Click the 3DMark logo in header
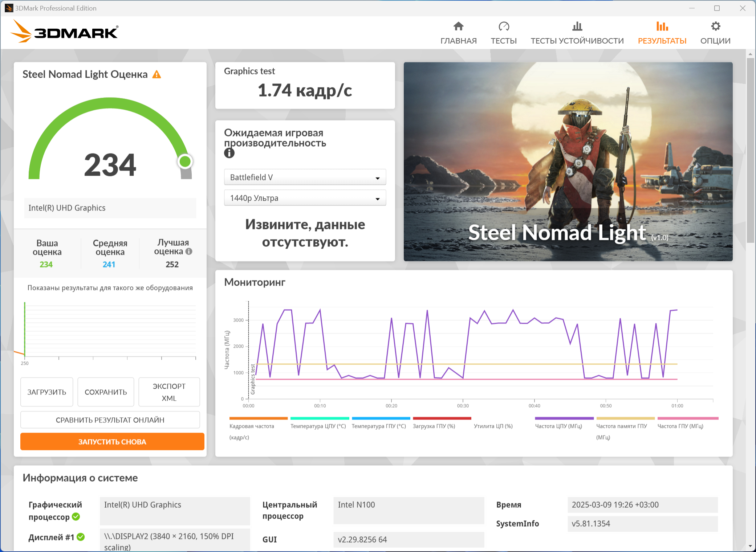This screenshot has width=756, height=552. point(65,32)
